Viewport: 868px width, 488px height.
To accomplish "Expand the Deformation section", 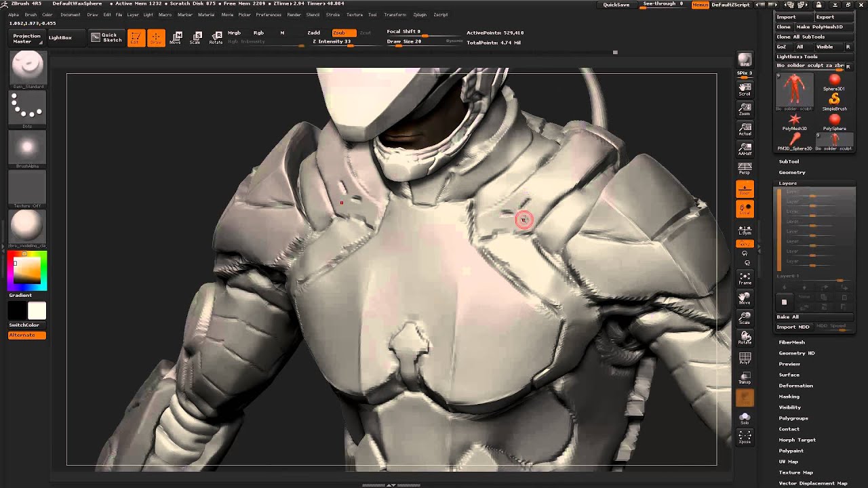I will (795, 386).
